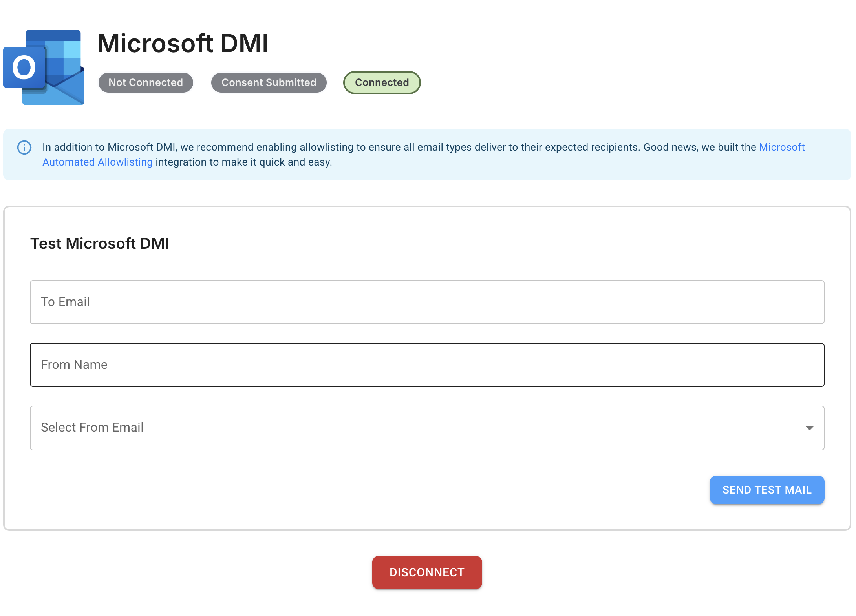This screenshot has height=616, width=856.
Task: Click the Not Connected status pill
Action: (146, 82)
